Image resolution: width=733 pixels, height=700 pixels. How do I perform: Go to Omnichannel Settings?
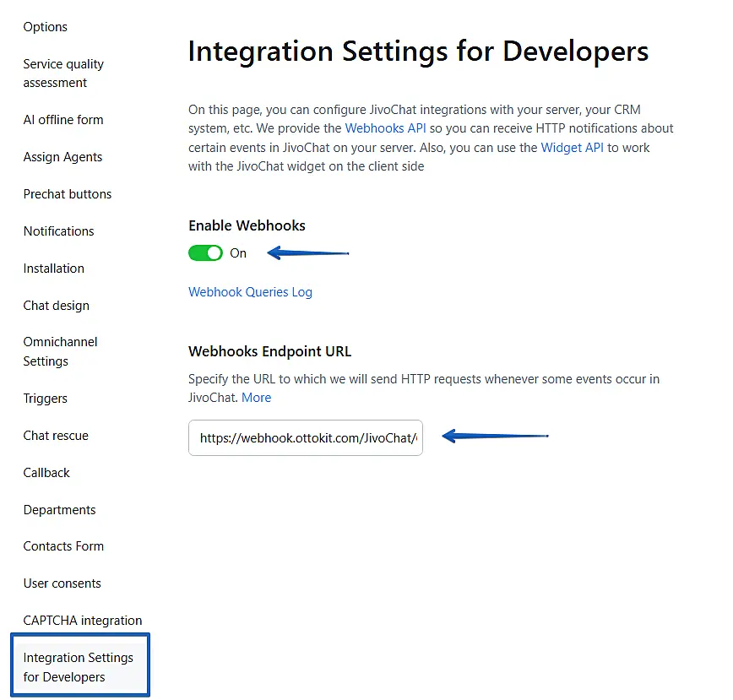tap(60, 351)
